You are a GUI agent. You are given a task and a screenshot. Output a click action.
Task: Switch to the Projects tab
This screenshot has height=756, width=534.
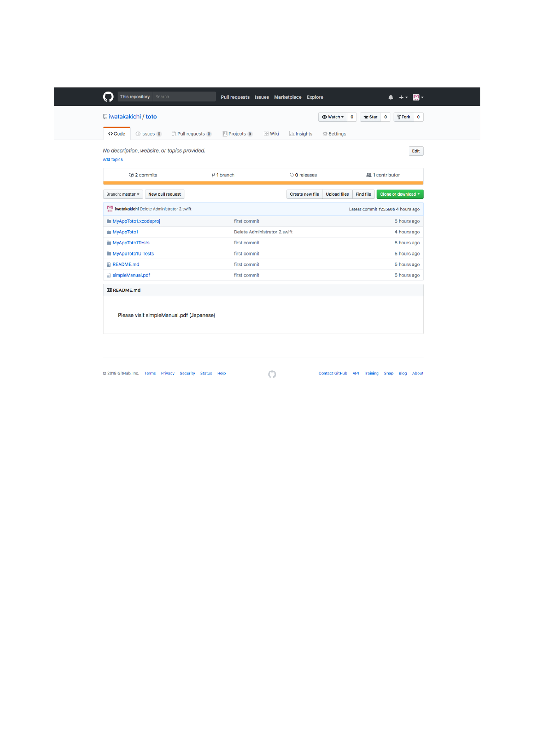pos(237,134)
